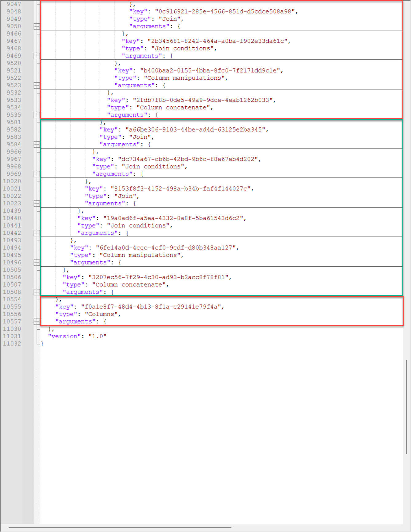Expand the fold marker beside line 9535
411x532 pixels.
tap(37, 115)
